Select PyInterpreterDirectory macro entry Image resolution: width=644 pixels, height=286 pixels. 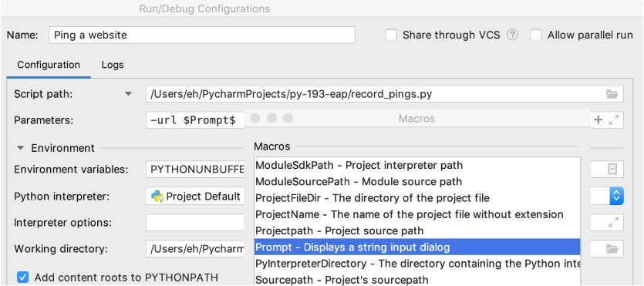pyautogui.click(x=417, y=264)
